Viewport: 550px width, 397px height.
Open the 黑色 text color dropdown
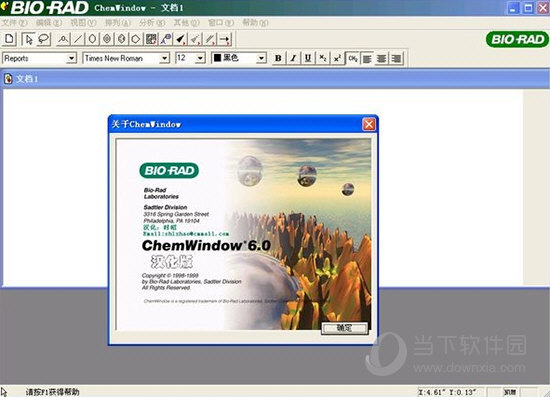point(261,58)
